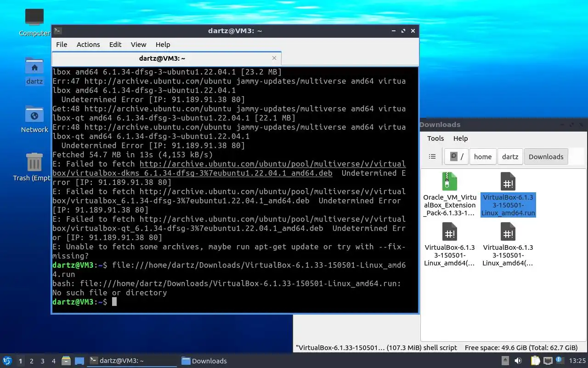The image size is (588, 368).
Task: Click the network connection tray icon
Action: pyautogui.click(x=548, y=361)
